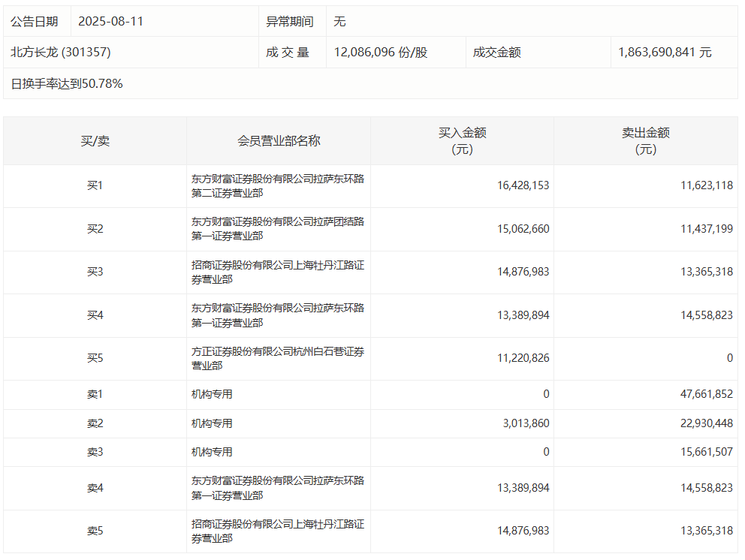The height and width of the screenshot is (560, 745).
Task: Select the 0 buy amount in 卖3 row
Action: click(546, 452)
